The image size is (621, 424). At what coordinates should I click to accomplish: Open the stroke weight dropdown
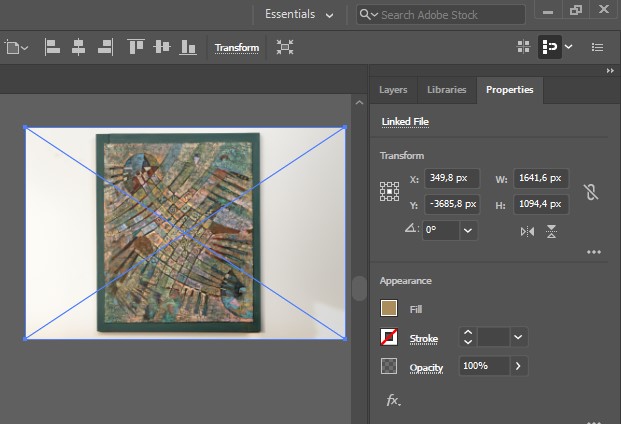518,338
